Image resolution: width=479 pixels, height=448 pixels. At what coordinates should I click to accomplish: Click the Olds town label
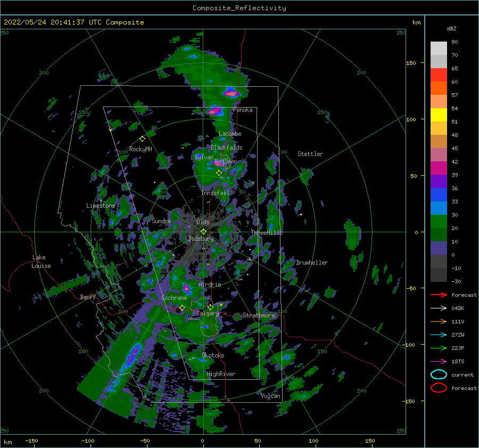coord(203,222)
